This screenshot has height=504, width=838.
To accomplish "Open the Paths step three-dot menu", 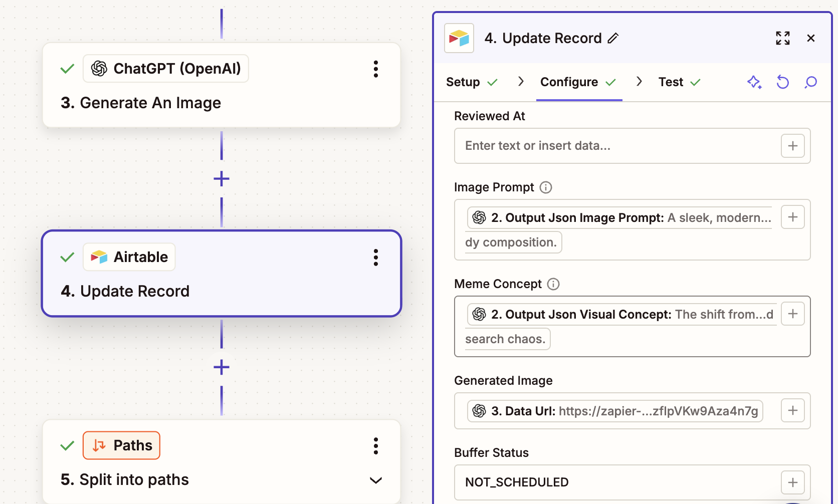I will 375,446.
